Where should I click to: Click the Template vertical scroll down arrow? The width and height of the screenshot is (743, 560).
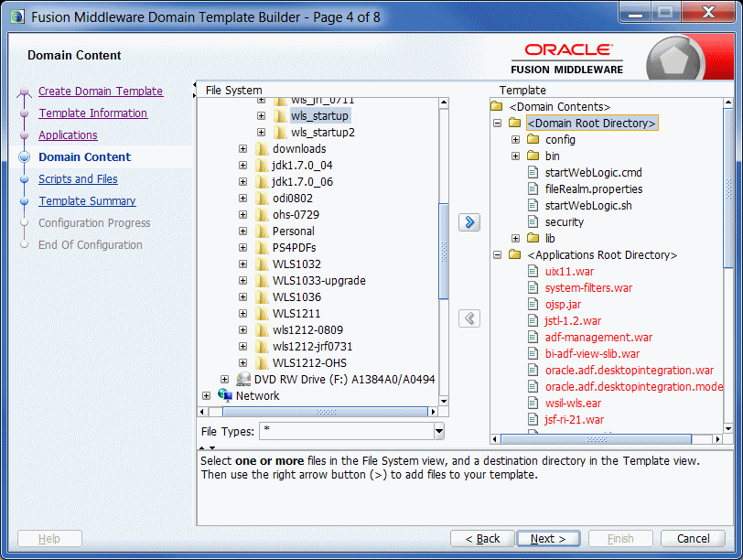pos(728,428)
